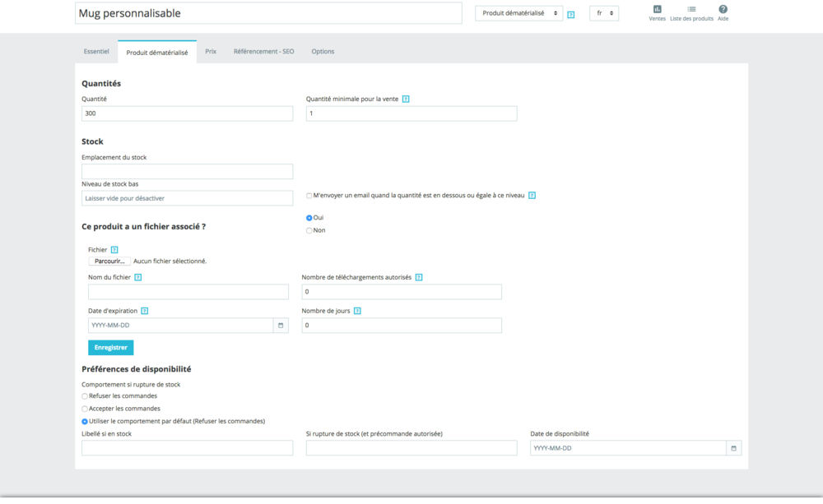Viewport: 823px width, 504px height.
Task: Click help icon next to Date d'expiration
Action: (x=144, y=311)
